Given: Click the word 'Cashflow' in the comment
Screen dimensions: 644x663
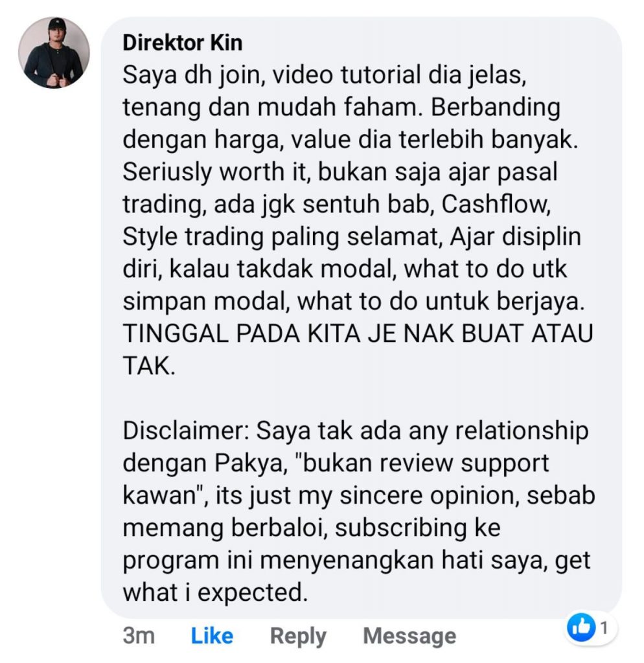Looking at the screenshot, I should tap(494, 204).
